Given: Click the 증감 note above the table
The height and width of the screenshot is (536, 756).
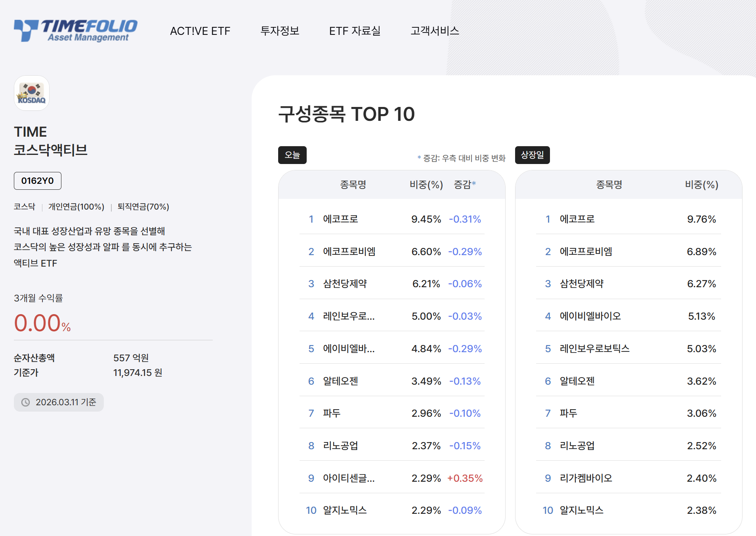Looking at the screenshot, I should 462,158.
